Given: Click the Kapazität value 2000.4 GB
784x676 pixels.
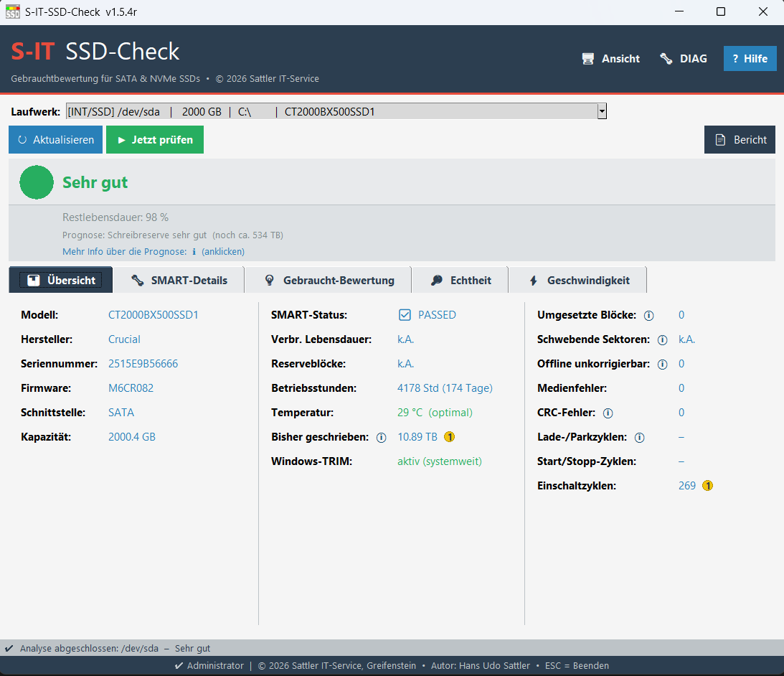Looking at the screenshot, I should coord(131,437).
